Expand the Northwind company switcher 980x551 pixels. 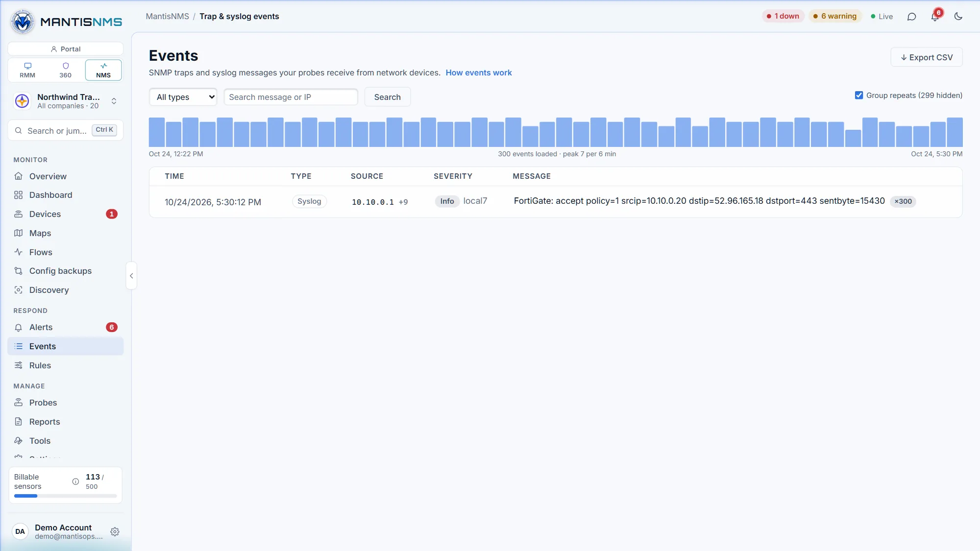[x=65, y=101]
